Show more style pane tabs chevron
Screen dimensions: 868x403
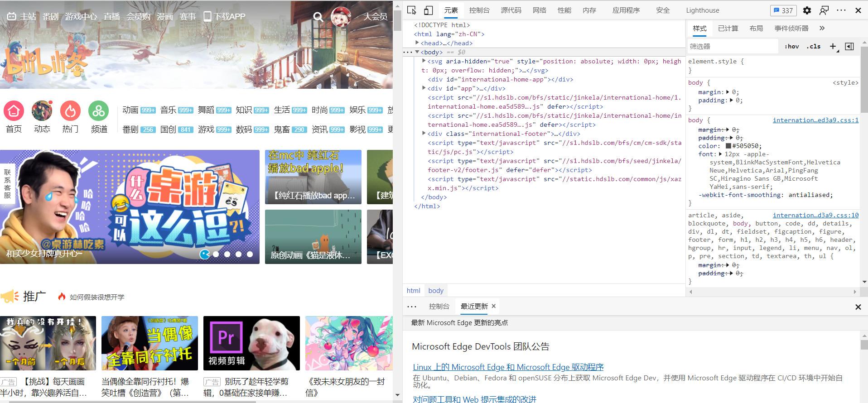click(822, 28)
